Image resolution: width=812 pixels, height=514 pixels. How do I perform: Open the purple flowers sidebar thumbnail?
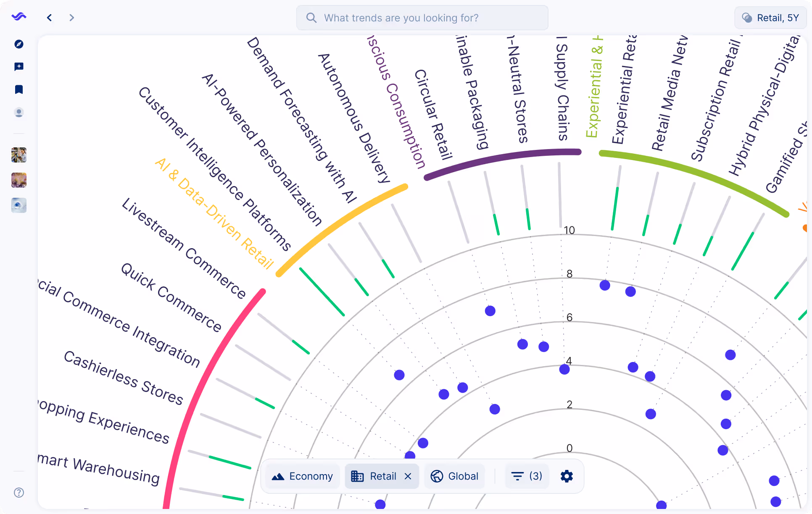(19, 180)
